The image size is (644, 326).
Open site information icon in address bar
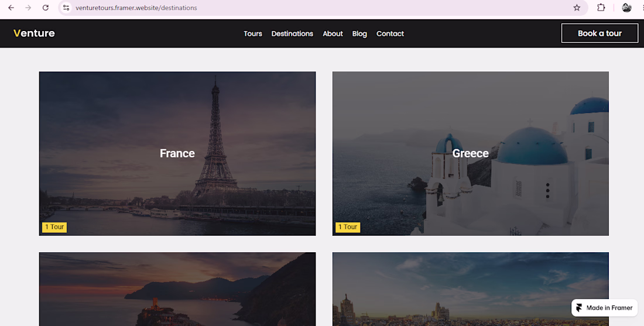pyautogui.click(x=66, y=8)
